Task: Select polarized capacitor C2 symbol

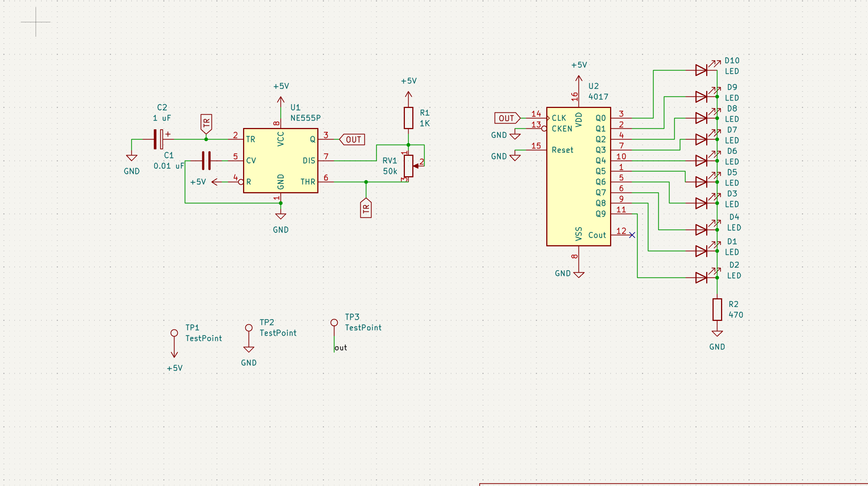Action: point(158,139)
